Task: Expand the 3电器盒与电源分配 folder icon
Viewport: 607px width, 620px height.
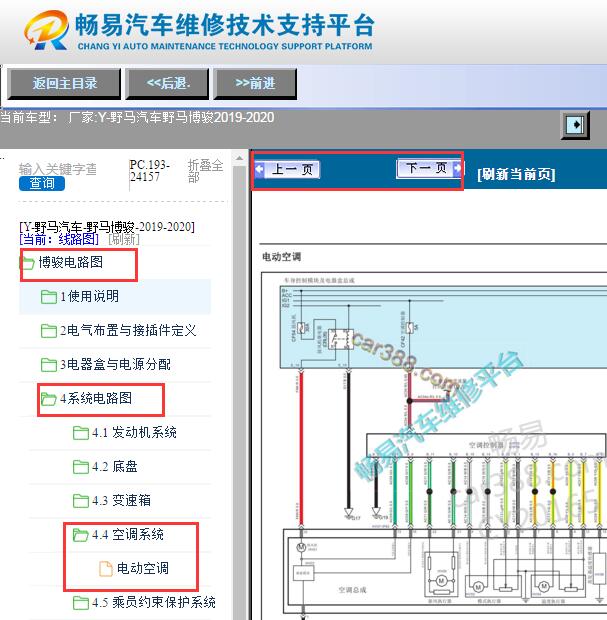Action: (49, 365)
